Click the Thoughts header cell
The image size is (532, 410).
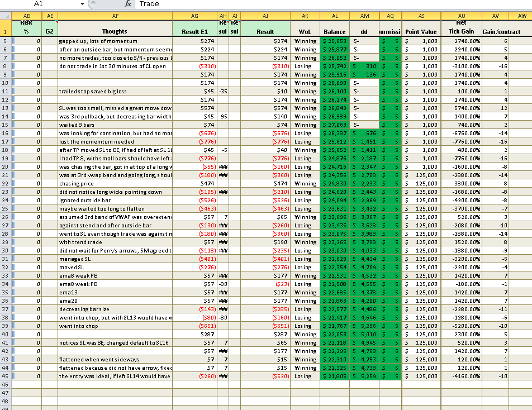[x=115, y=28]
